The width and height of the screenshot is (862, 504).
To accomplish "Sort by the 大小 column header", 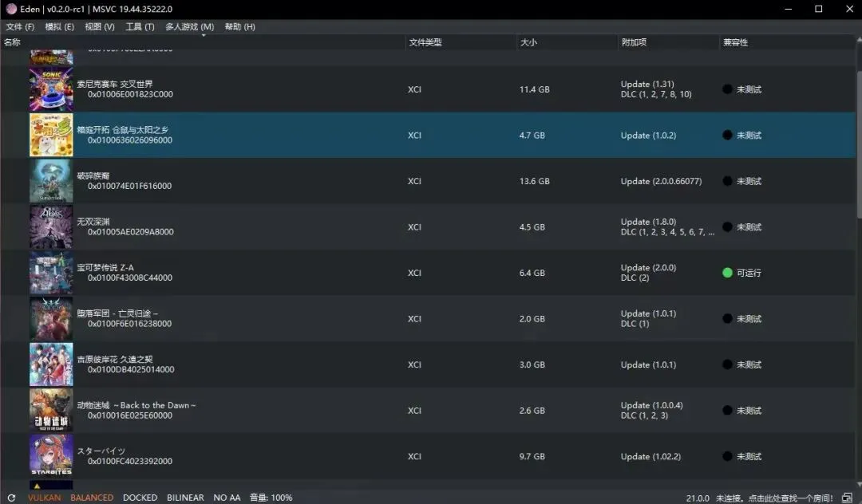I will (567, 42).
